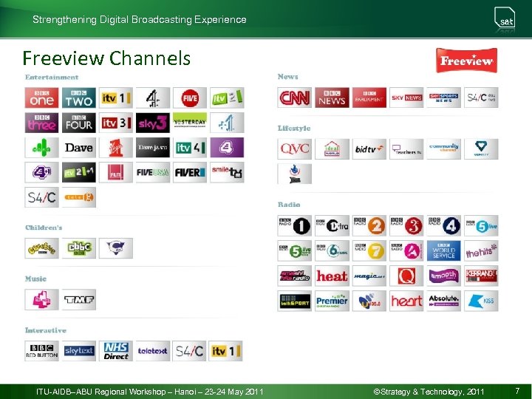This screenshot has width=532, height=399.
Task: Select the Teachers TV logo
Action: coord(406,149)
